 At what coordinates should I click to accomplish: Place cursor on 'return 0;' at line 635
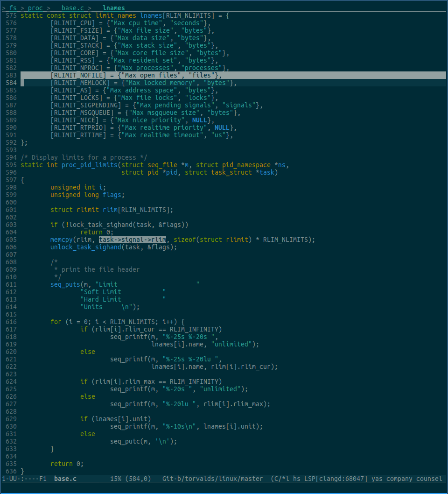pos(67,464)
